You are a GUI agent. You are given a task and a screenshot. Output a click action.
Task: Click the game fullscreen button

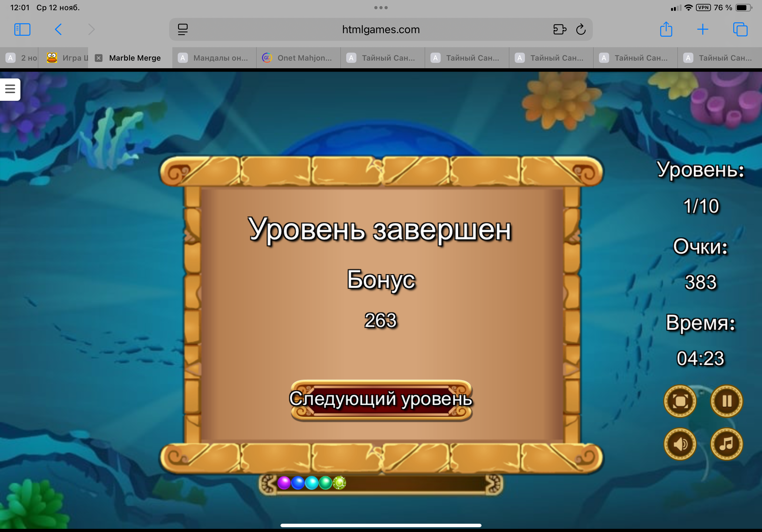click(x=680, y=401)
